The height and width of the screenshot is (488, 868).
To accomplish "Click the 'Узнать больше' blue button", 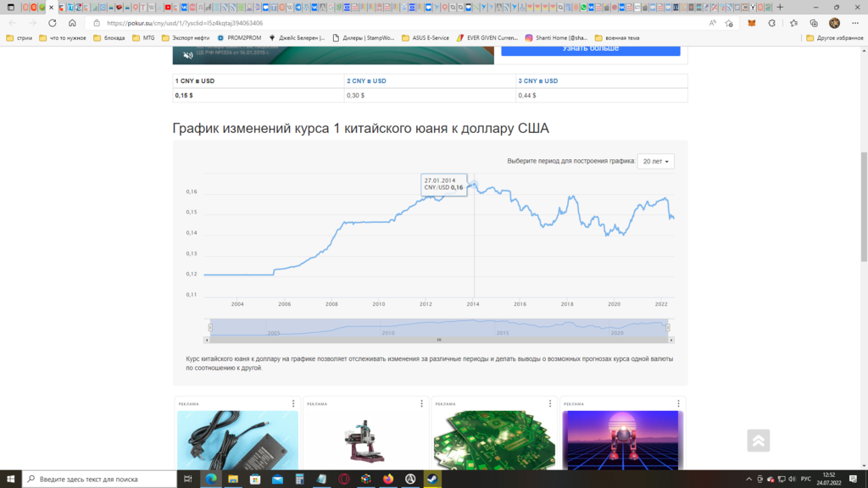I will pyautogui.click(x=590, y=48).
